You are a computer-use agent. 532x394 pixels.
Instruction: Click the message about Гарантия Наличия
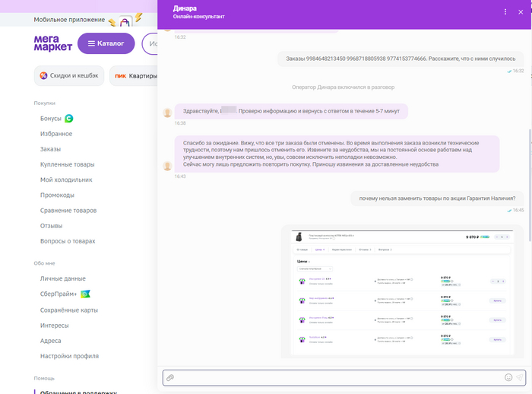437,199
